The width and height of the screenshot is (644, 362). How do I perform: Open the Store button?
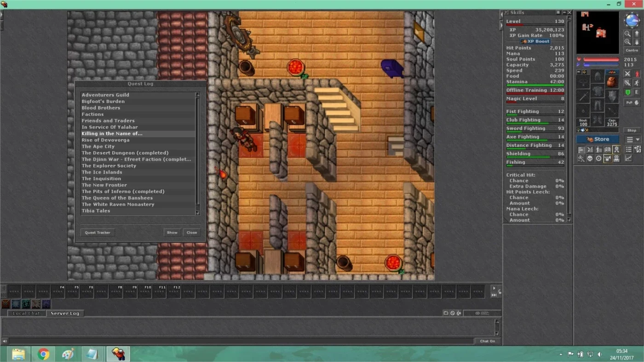tap(598, 139)
